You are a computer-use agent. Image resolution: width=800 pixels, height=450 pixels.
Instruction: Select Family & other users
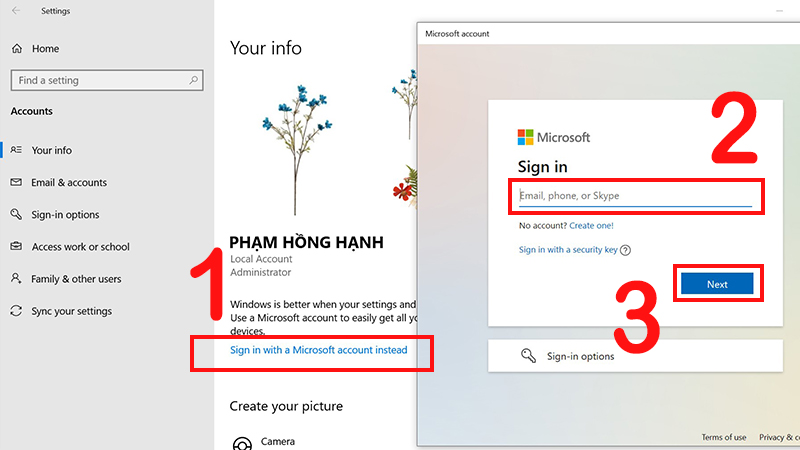[x=76, y=279]
